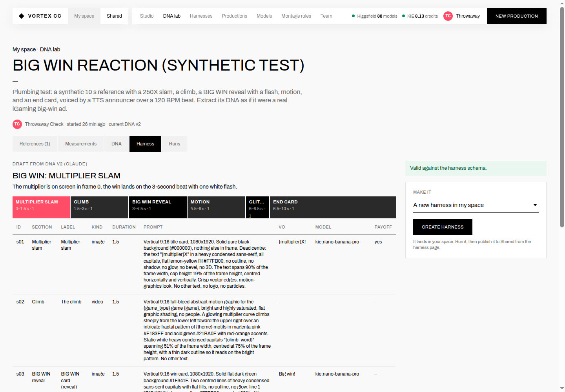
Task: Switch to the Shared scope tab
Action: tap(114, 16)
